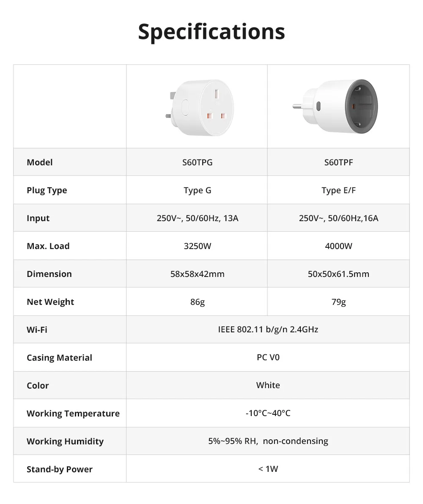Select the 50x50x61.5mm dimension value
423x504 pixels.
[338, 274]
